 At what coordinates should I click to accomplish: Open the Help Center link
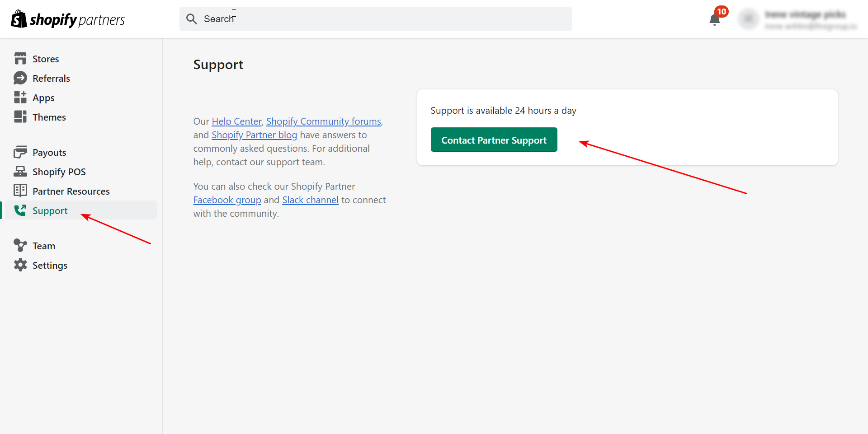point(236,121)
